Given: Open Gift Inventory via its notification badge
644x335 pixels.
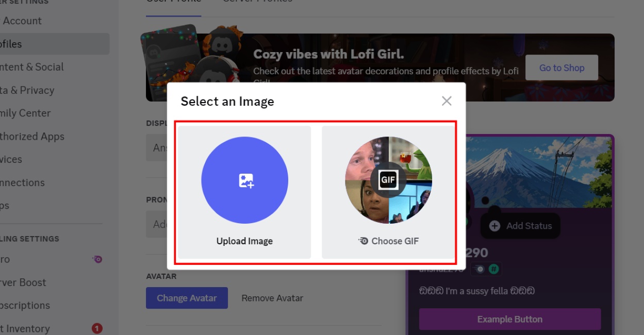Looking at the screenshot, I should click(97, 328).
